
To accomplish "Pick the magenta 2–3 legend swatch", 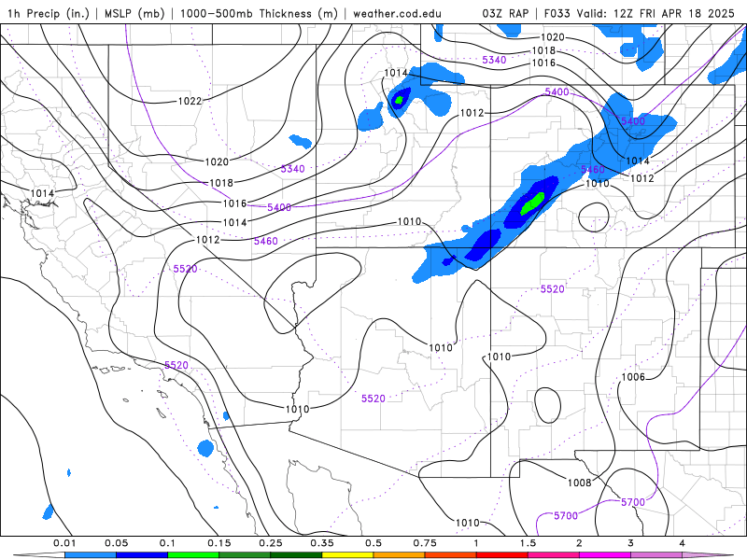I will pos(605,555).
